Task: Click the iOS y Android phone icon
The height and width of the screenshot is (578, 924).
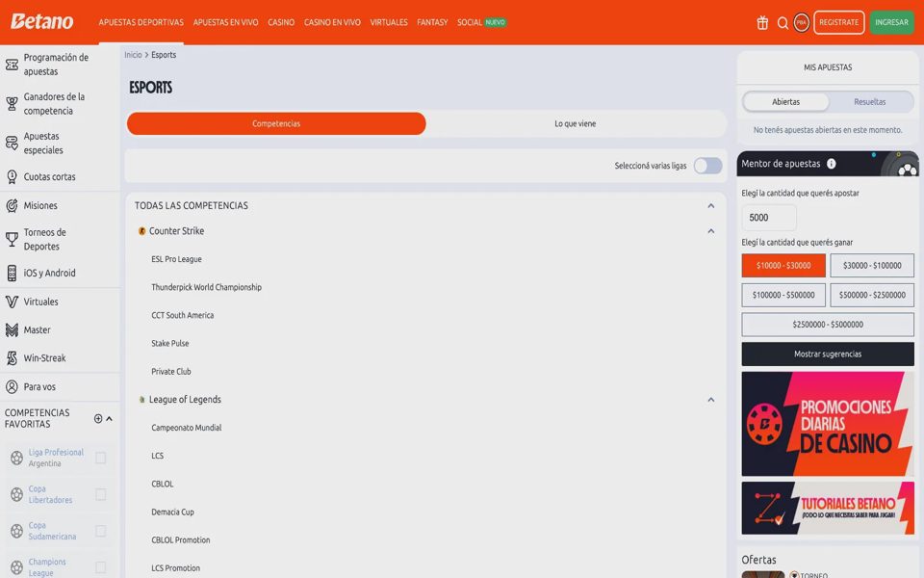Action: click(12, 273)
